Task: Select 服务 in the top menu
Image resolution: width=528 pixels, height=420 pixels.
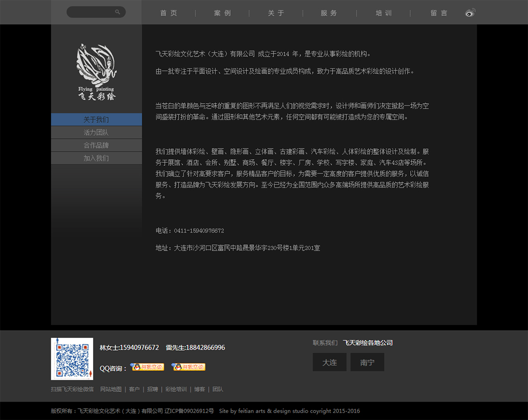Action: (x=329, y=13)
